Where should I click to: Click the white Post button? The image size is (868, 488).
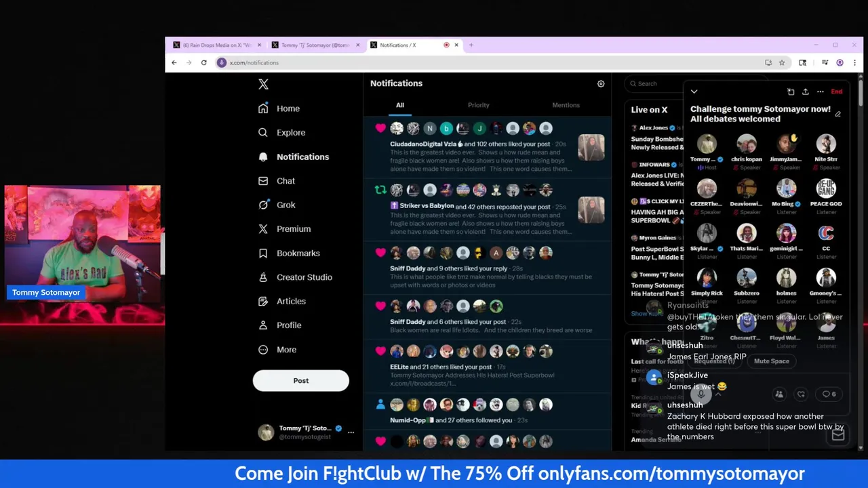coord(301,380)
